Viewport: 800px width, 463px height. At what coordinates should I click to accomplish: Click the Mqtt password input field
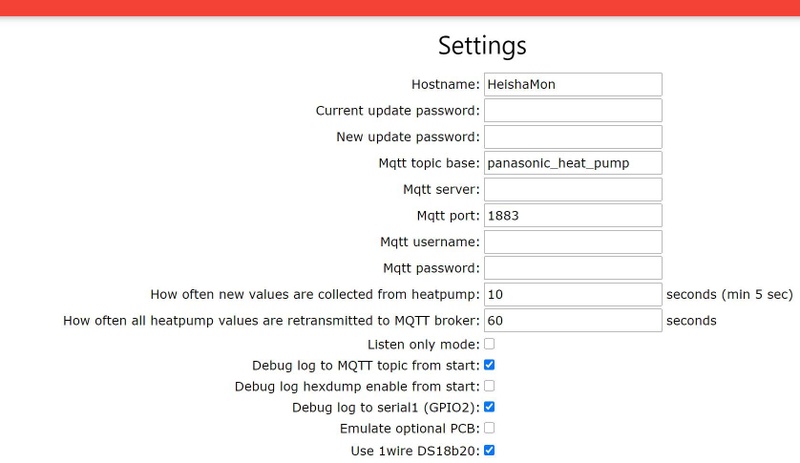pos(573,267)
